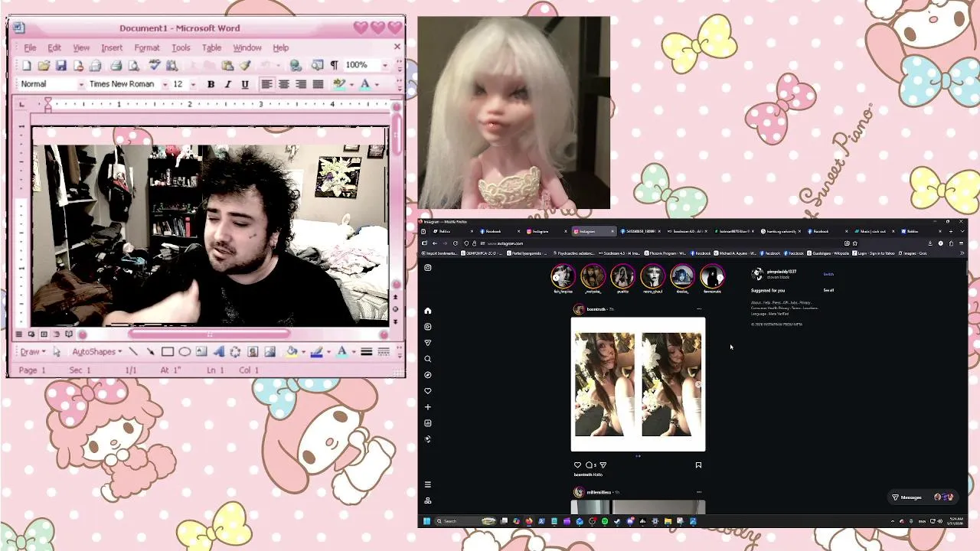Save the Word document with the floppy icon
The image size is (980, 551).
coord(60,66)
